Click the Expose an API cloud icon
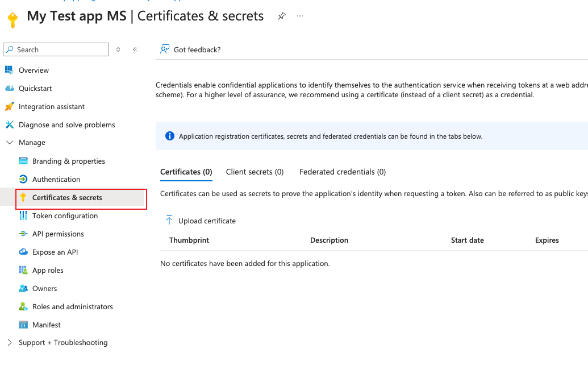 pyautogui.click(x=23, y=252)
